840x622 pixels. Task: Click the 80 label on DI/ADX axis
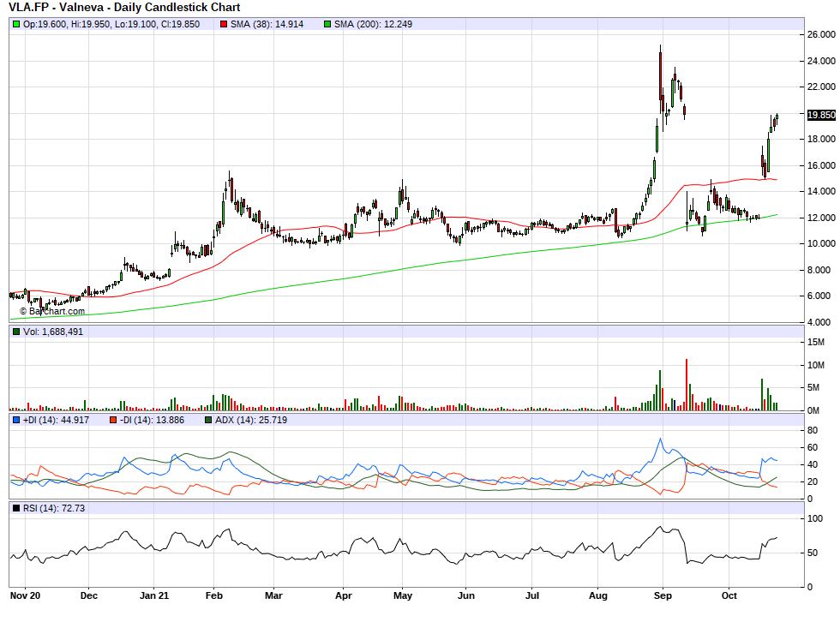point(813,430)
